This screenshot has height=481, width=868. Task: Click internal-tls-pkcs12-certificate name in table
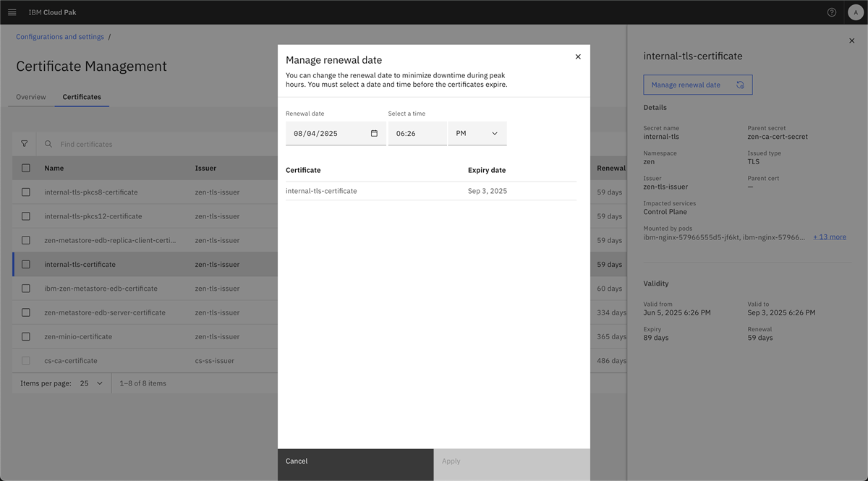93,216
